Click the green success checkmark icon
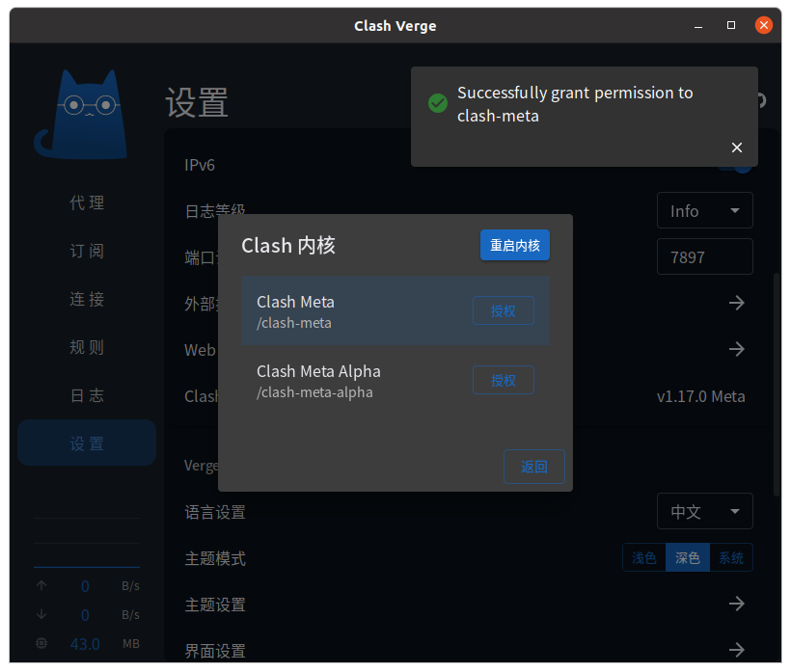This screenshot has width=791, height=672. pos(437,103)
